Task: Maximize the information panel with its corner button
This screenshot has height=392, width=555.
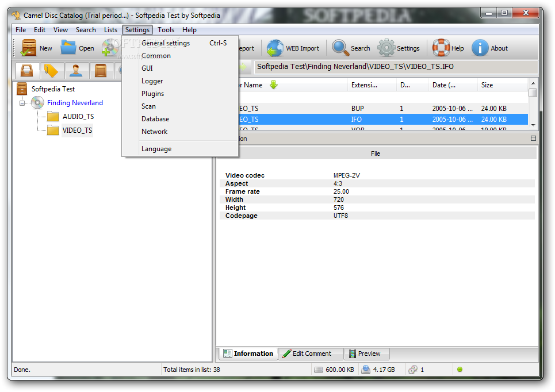Action: (533, 139)
